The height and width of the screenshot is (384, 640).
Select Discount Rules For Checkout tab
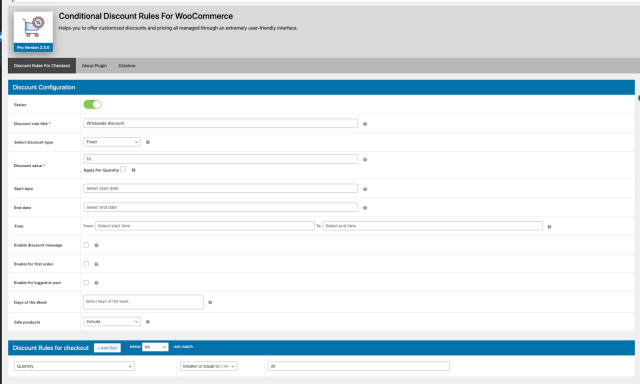pyautogui.click(x=42, y=66)
